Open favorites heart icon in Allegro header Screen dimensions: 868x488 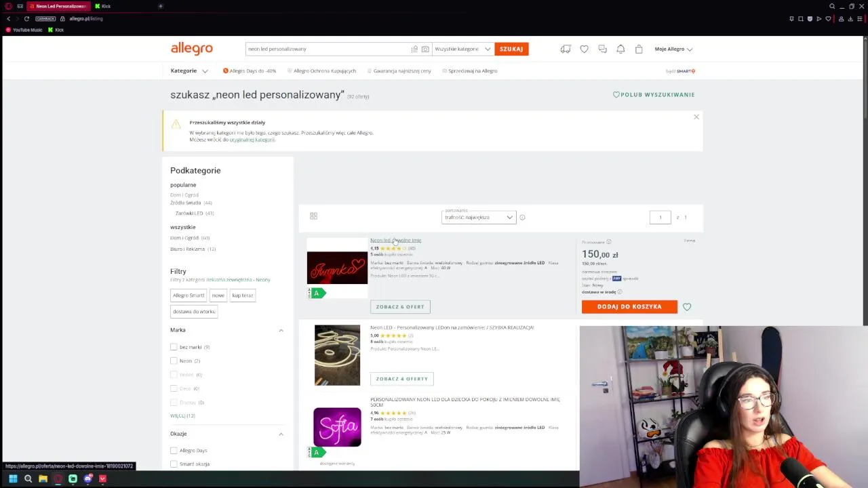point(584,49)
